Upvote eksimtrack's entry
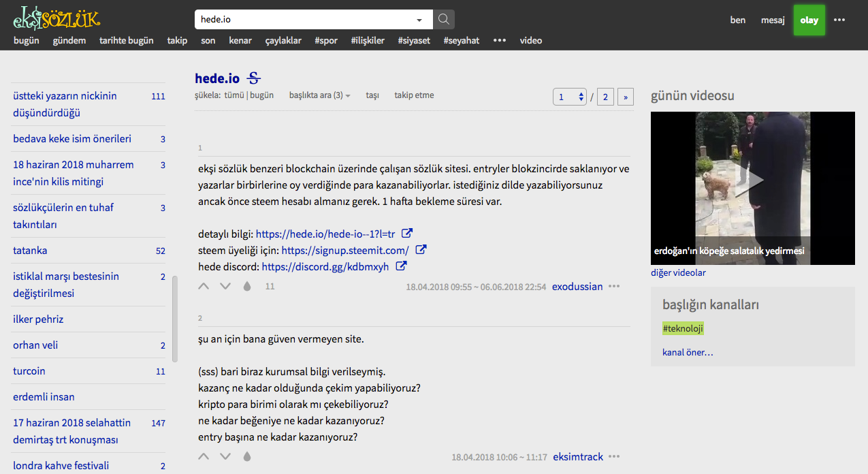The height and width of the screenshot is (474, 868). coord(204,456)
